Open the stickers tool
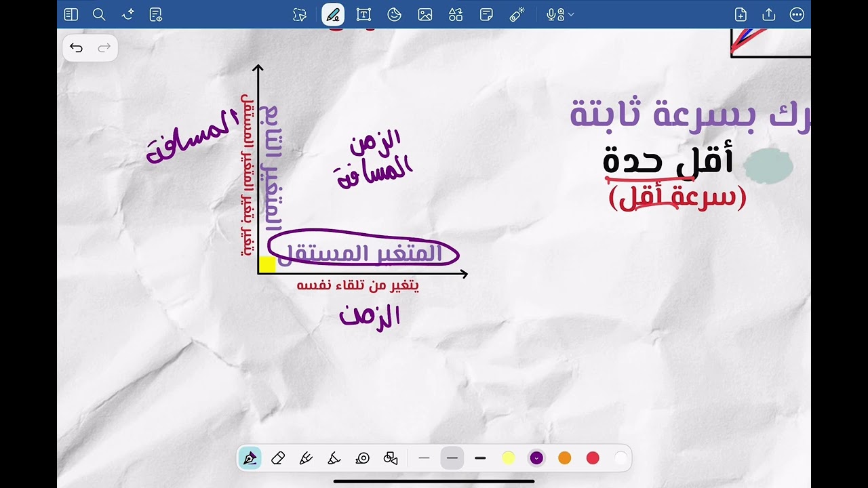This screenshot has width=868, height=488. (x=394, y=15)
